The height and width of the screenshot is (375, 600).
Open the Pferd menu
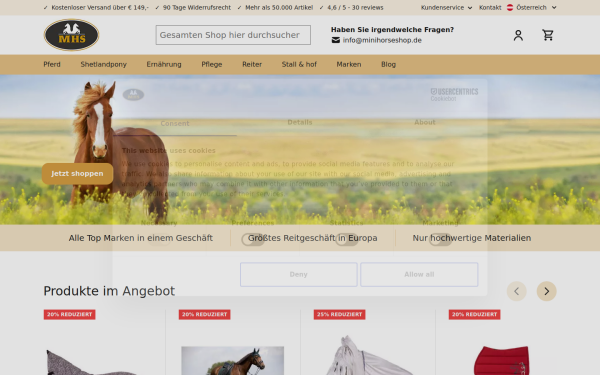52,64
